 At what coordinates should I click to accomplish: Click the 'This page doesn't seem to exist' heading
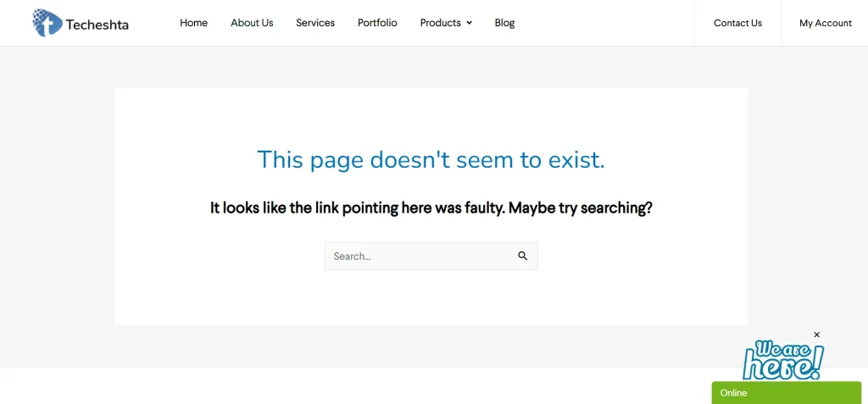pos(431,159)
